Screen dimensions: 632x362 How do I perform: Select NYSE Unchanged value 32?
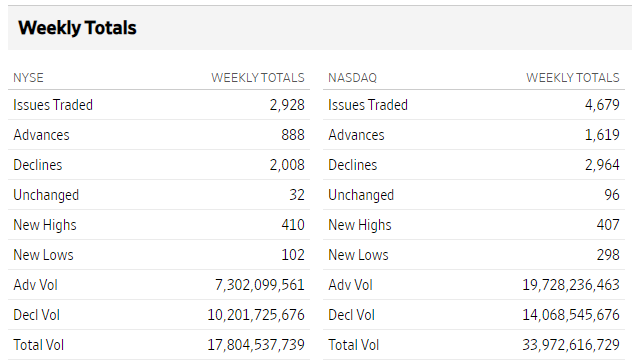297,195
